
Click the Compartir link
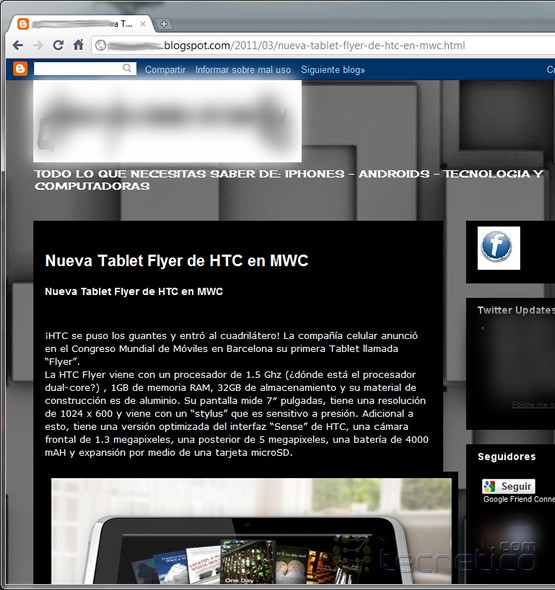pyautogui.click(x=165, y=70)
